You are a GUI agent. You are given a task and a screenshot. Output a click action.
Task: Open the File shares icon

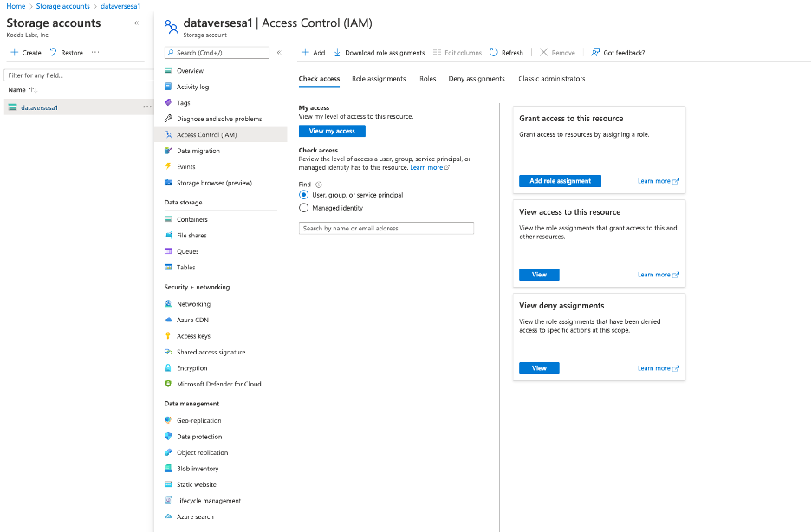click(168, 235)
